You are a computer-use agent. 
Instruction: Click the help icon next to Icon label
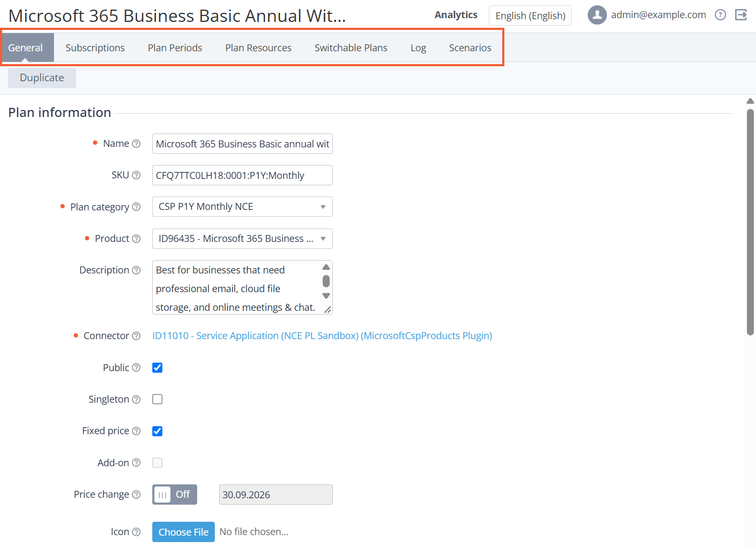(x=136, y=532)
